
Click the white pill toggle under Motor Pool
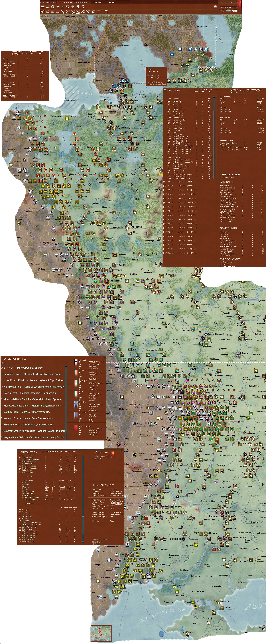coord(235,11)
